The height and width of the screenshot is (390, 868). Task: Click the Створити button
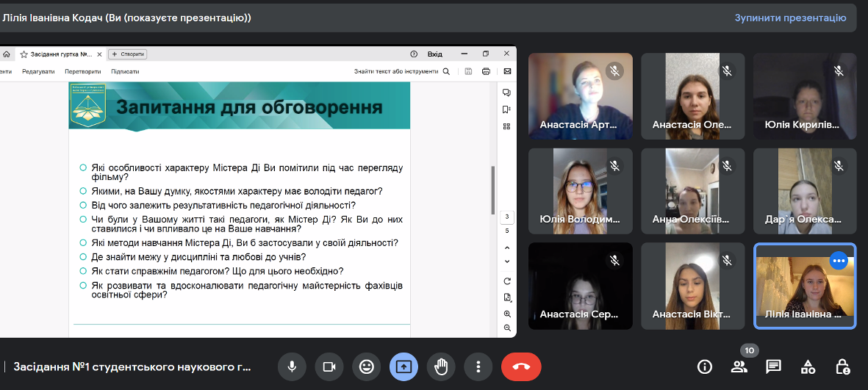[x=127, y=54]
